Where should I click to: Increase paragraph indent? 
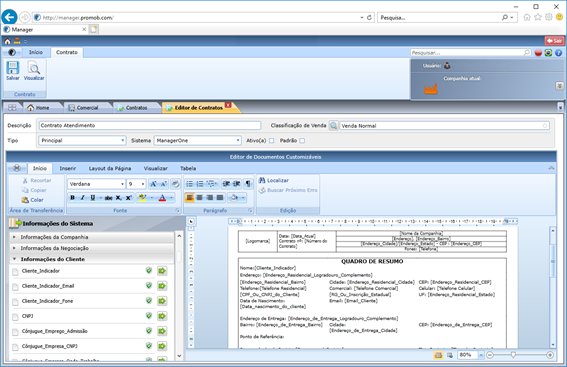tap(236, 184)
